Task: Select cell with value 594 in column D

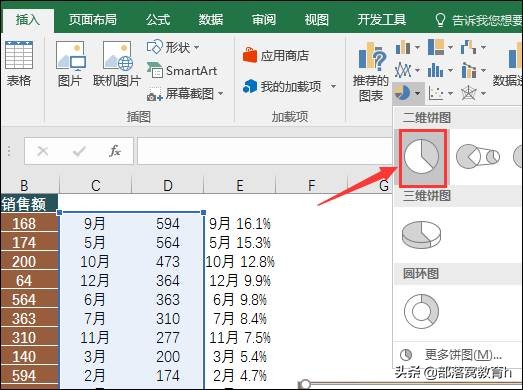Action: 168,224
